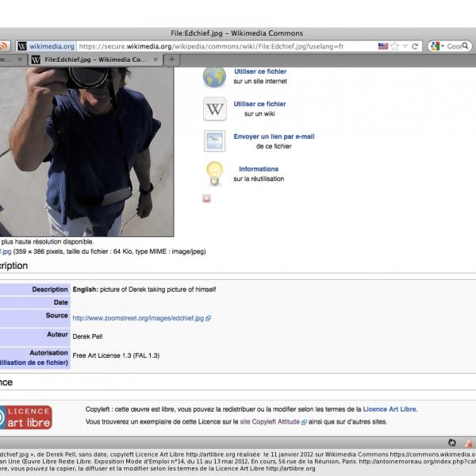Click the Derek photo thumbnail
The height and width of the screenshot is (476, 476).
click(x=86, y=152)
